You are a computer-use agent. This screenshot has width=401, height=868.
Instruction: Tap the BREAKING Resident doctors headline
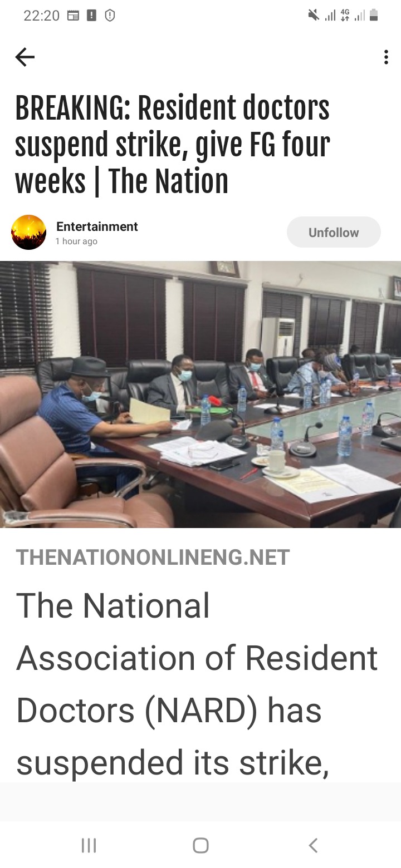click(173, 145)
